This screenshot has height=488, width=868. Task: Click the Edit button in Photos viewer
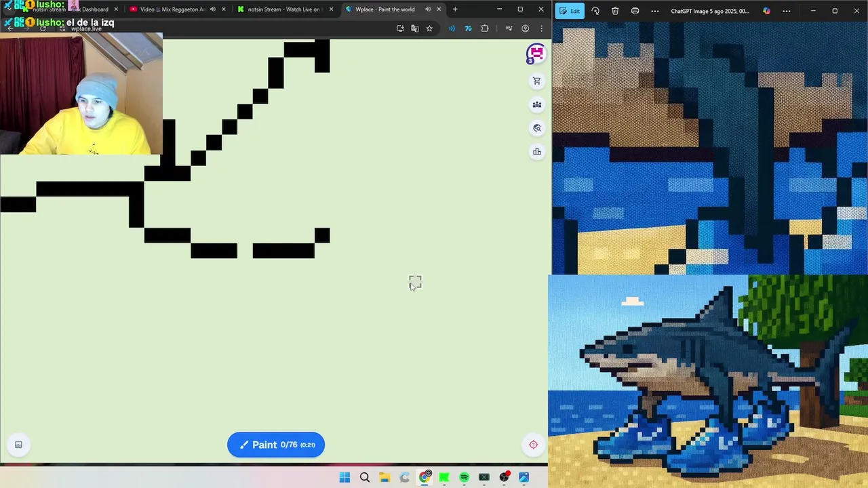point(570,11)
